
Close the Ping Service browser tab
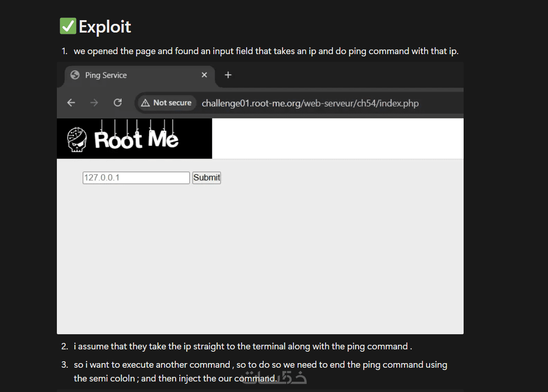coord(205,75)
